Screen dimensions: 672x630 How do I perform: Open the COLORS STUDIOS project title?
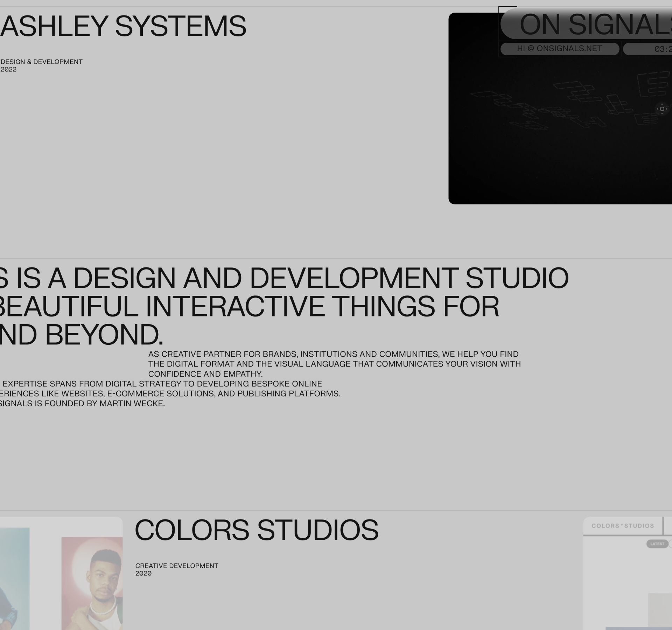[256, 530]
